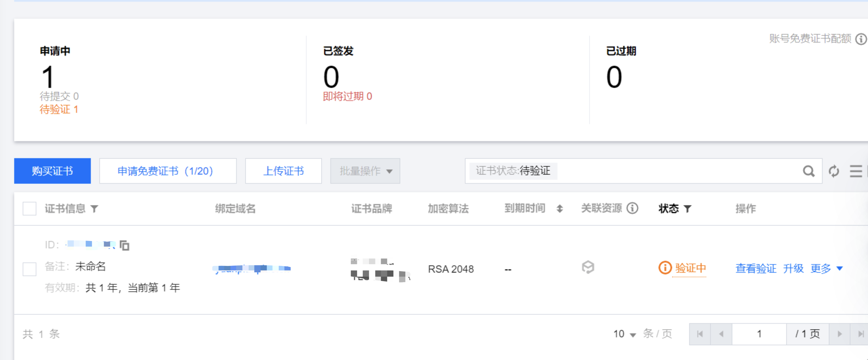The height and width of the screenshot is (360, 868).
Task: Open the 批量操作 dropdown
Action: click(x=365, y=171)
